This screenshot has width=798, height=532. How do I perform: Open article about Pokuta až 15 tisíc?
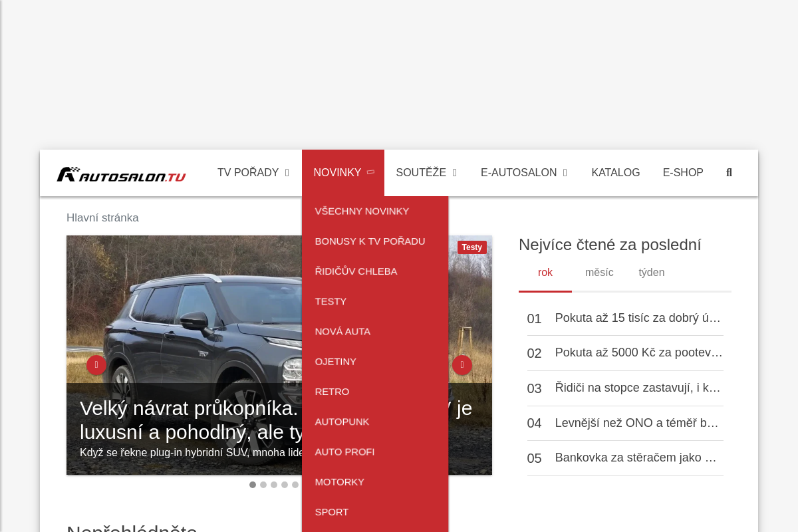[637, 318]
